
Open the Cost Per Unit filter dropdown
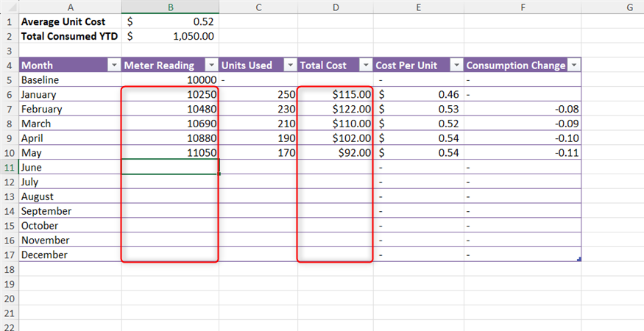tap(456, 65)
